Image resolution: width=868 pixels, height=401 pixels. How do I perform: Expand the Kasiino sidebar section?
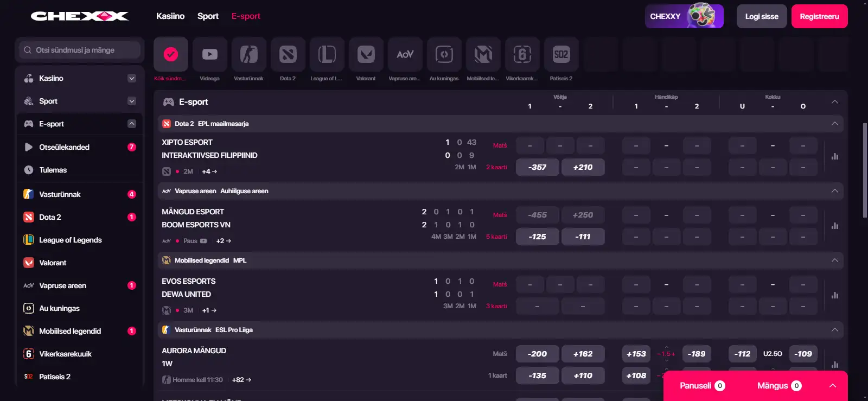[x=132, y=78]
